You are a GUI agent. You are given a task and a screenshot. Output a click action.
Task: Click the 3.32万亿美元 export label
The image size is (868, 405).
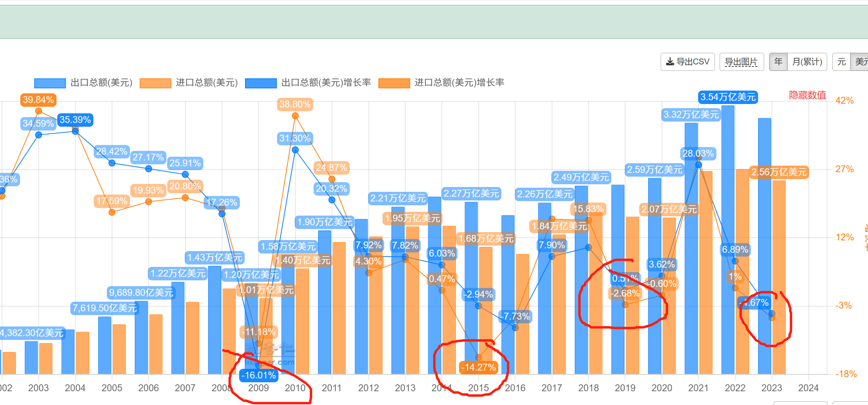click(691, 115)
